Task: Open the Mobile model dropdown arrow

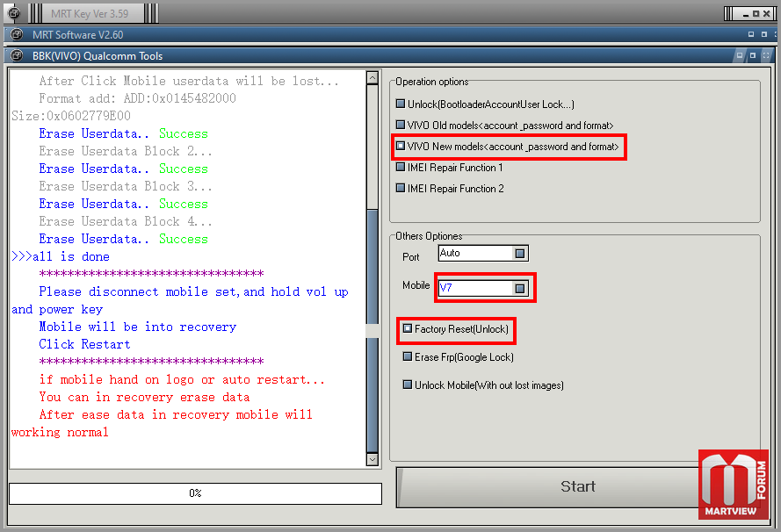Action: (x=519, y=288)
